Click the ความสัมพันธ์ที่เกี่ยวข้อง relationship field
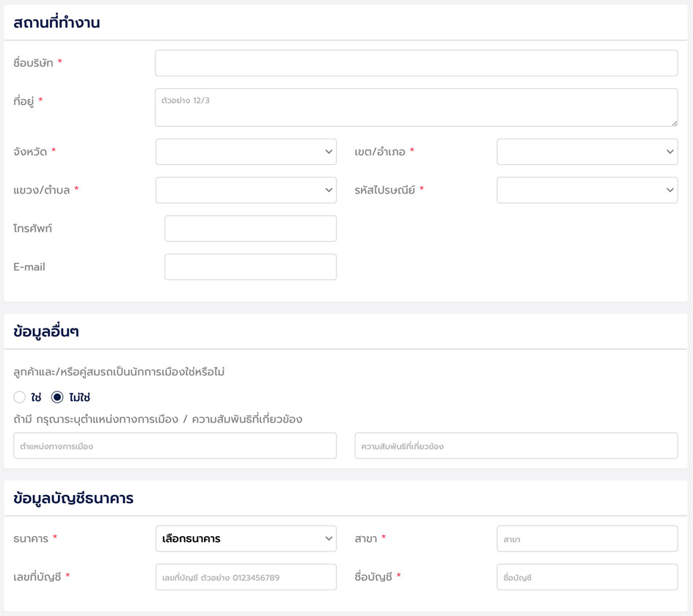This screenshot has height=616, width=693. click(x=516, y=446)
